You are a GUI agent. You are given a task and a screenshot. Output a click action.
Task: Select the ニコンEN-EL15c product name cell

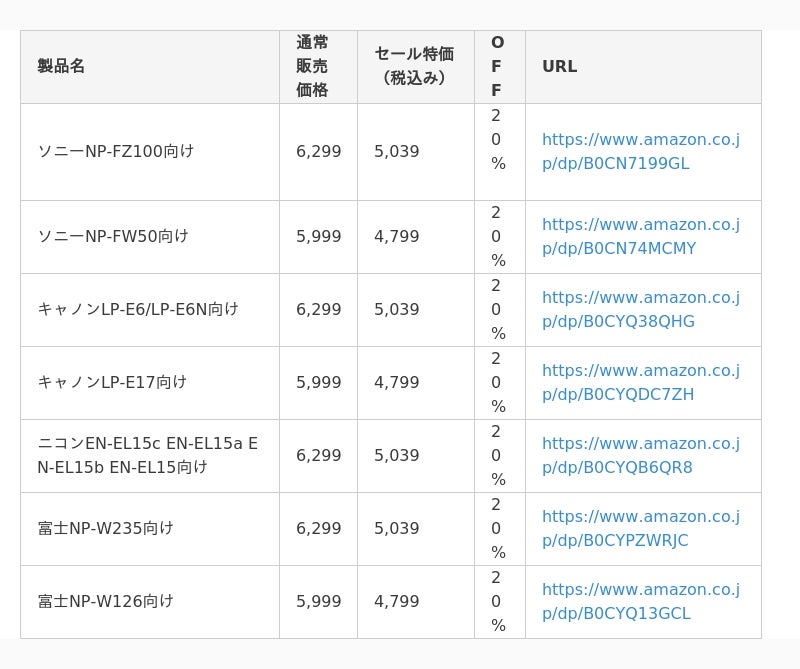pos(150,456)
